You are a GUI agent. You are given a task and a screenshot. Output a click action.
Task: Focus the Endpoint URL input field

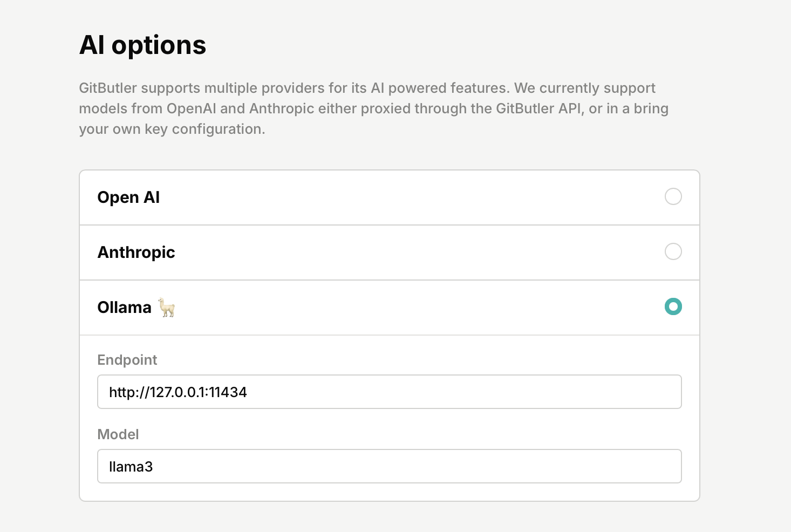coord(389,392)
